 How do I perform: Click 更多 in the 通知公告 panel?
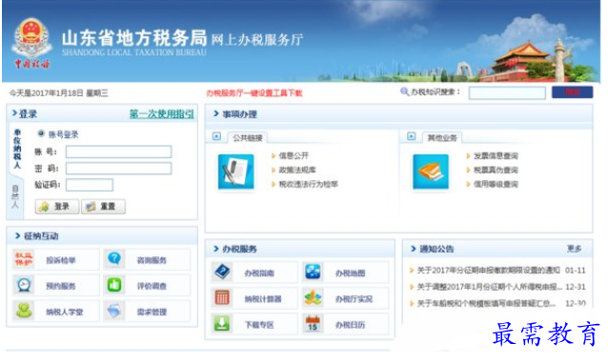click(x=575, y=249)
